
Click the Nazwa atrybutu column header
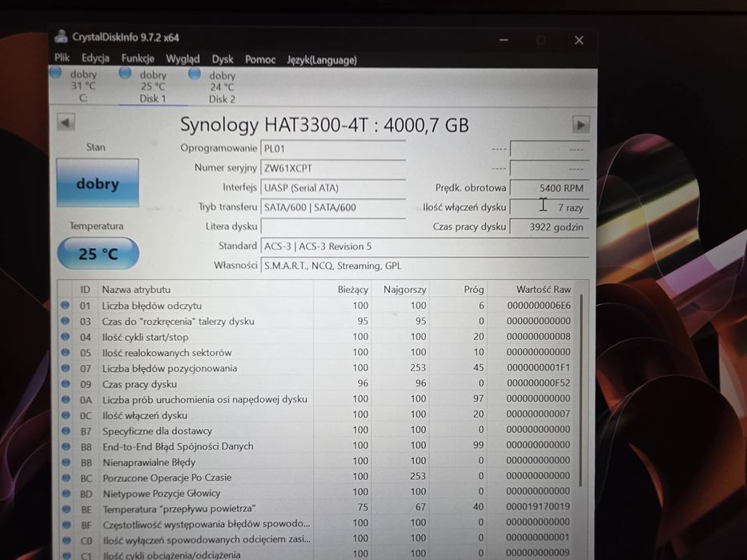tap(206, 289)
